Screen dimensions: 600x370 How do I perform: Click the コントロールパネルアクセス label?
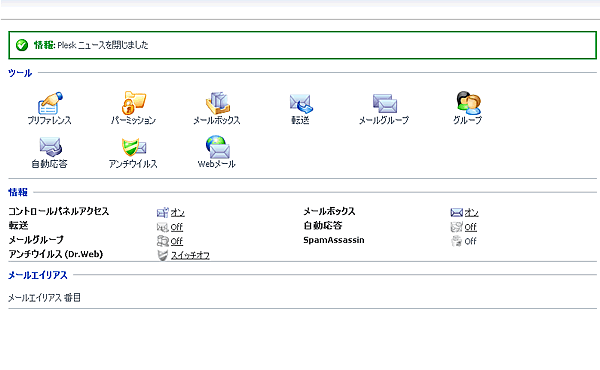point(59,212)
